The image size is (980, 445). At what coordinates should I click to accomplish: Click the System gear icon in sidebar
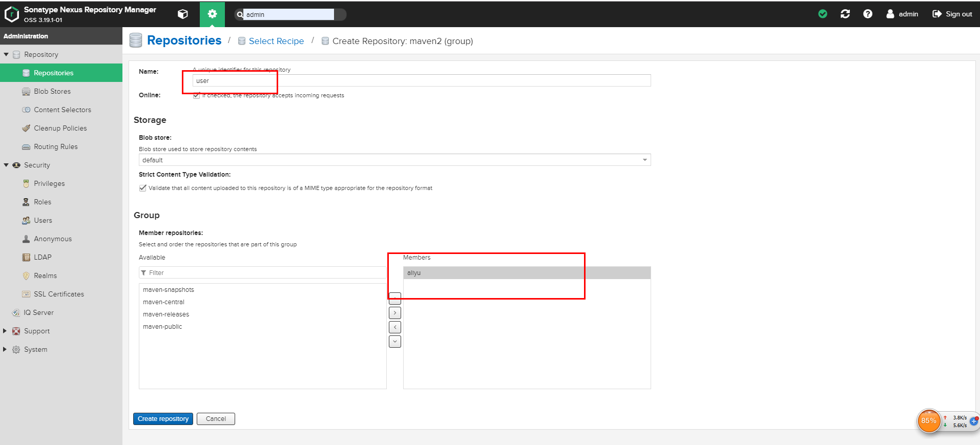pos(16,349)
